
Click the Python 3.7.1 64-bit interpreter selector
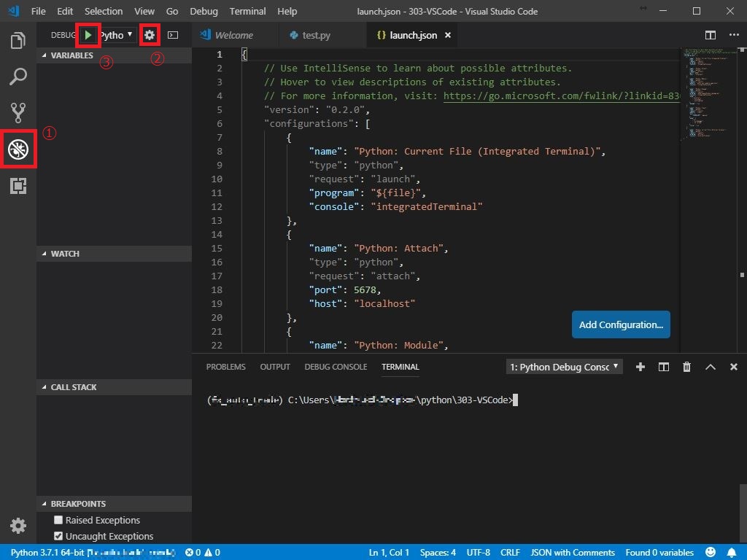click(93, 553)
